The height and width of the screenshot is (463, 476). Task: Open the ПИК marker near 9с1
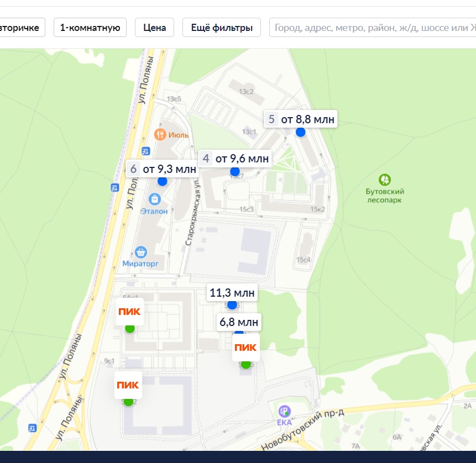[x=128, y=385]
